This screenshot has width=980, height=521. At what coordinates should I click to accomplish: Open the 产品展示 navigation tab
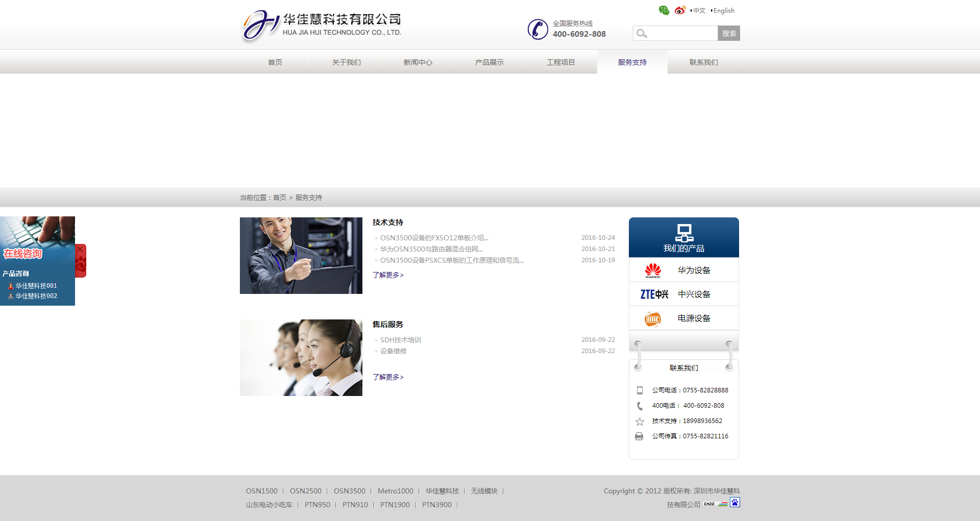[x=489, y=62]
